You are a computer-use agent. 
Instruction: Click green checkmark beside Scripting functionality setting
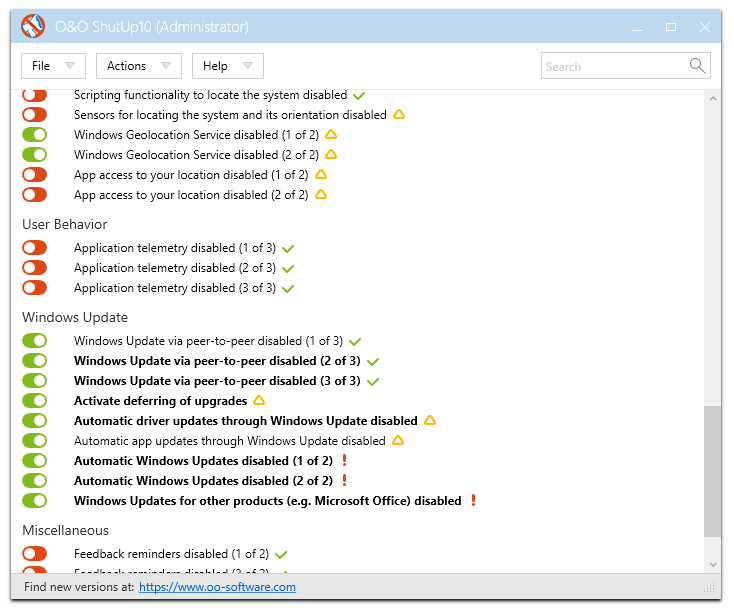coord(359,96)
